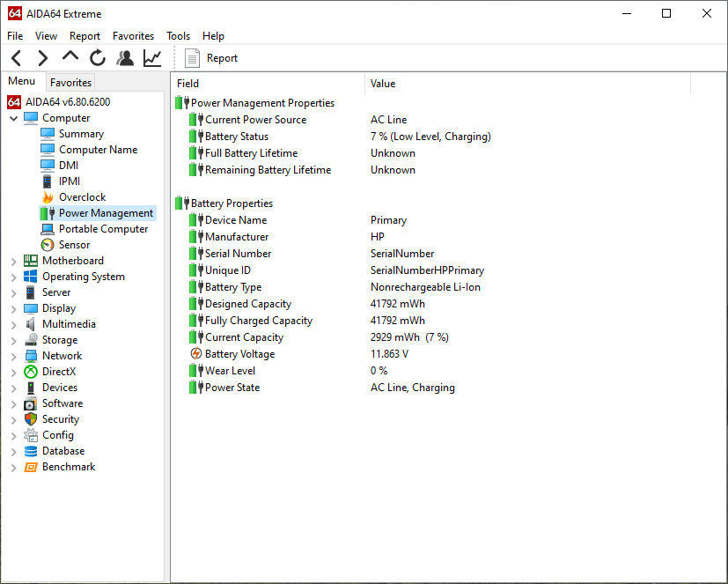Refresh the page with the circular arrow icon

98,58
